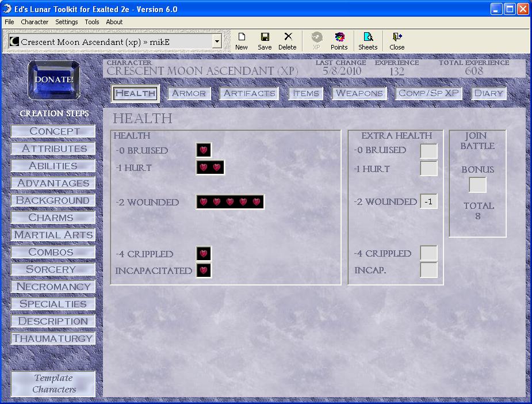The height and width of the screenshot is (404, 532).
Task: Open the Advantages creation step
Action: [x=53, y=184]
